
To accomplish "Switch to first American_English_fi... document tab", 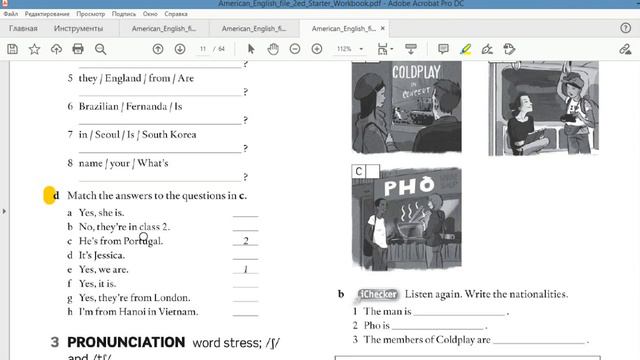I will click(164, 28).
